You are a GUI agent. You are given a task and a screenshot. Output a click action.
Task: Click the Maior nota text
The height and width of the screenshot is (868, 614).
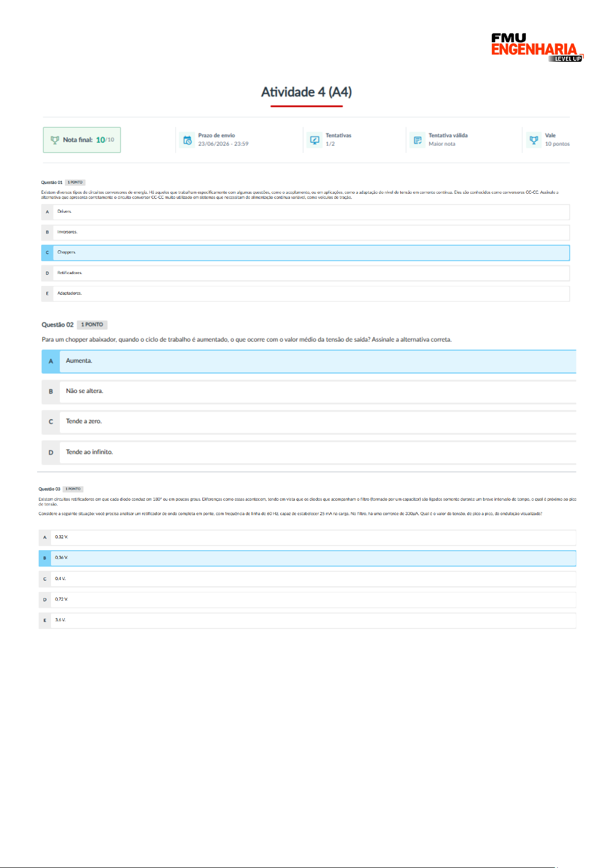442,144
